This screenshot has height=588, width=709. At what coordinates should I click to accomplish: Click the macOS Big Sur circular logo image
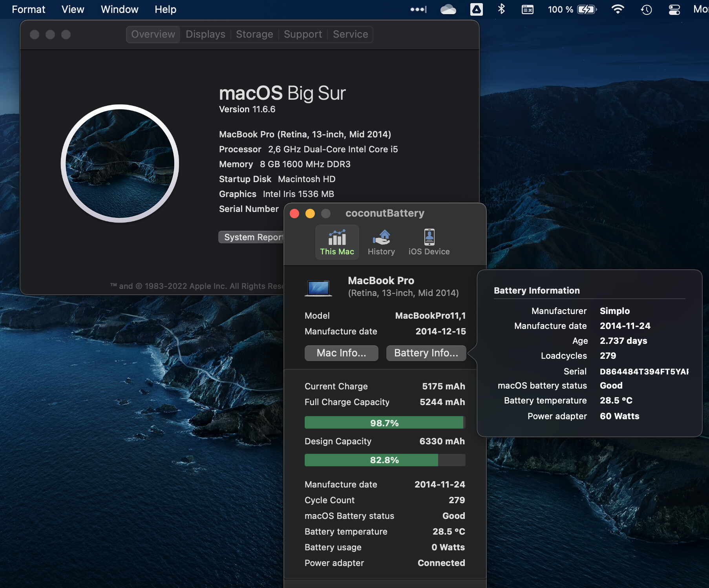120,163
